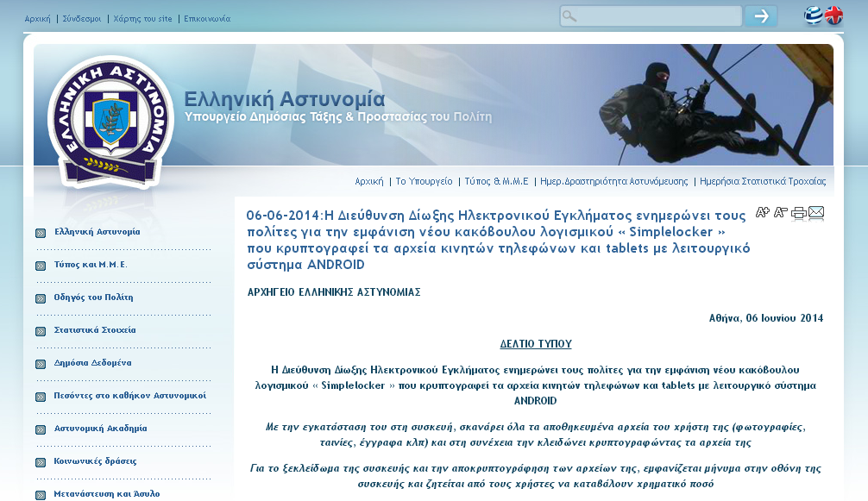
Task: Open sidebar item Κοινωνικές δράσεις
Action: [x=95, y=460]
